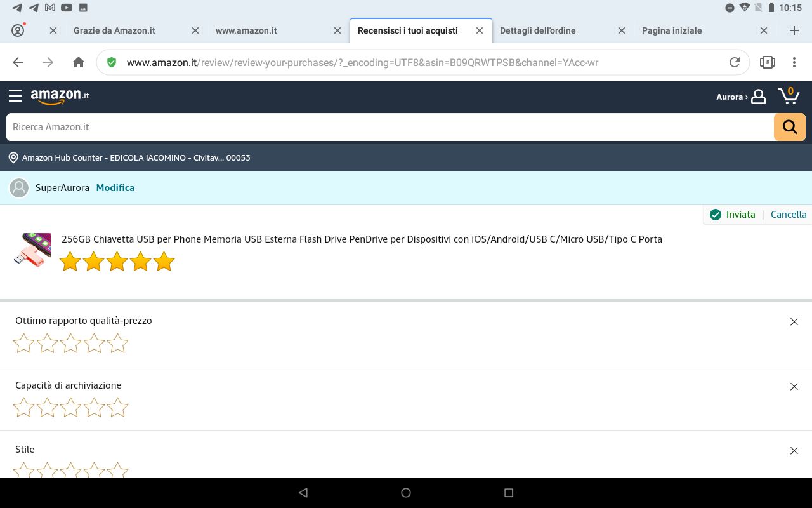
Task: Open the tab switcher showing 8 tabs
Action: [x=767, y=62]
